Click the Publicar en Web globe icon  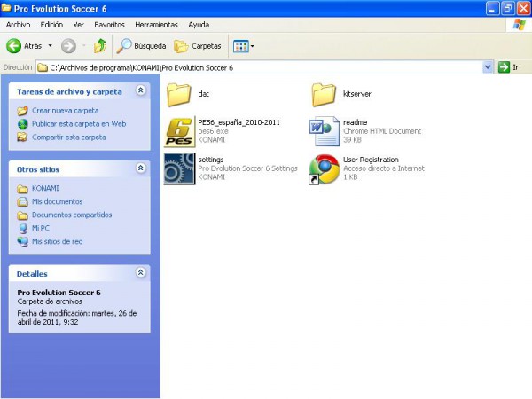click(23, 124)
